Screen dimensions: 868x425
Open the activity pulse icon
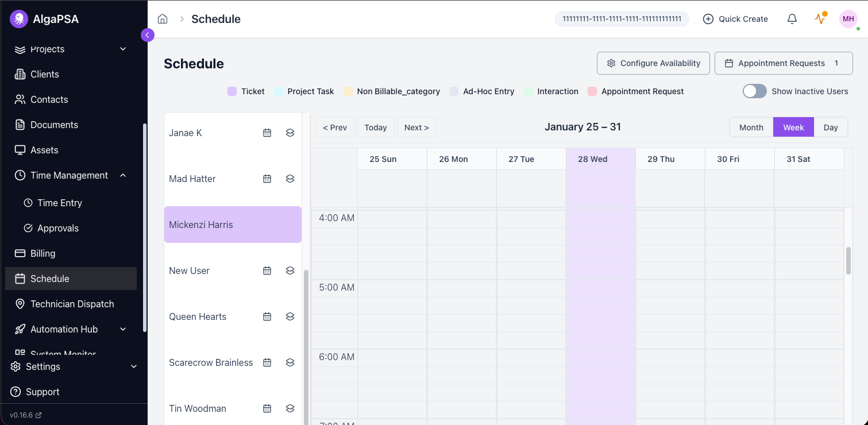point(820,19)
